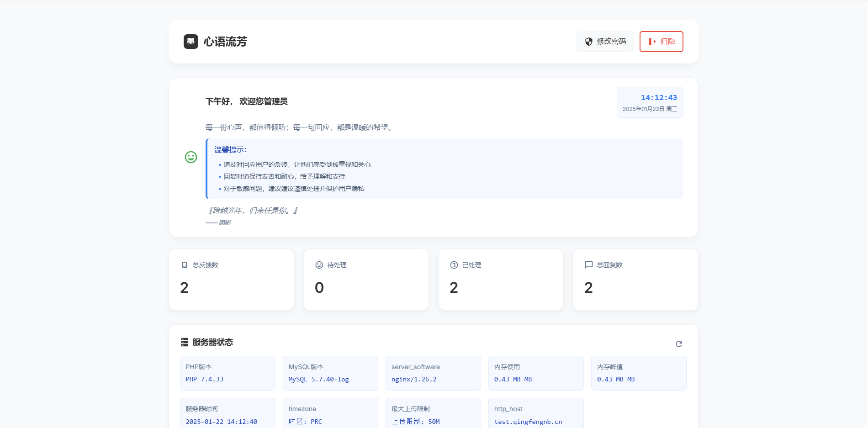Refresh the 服务器状态 panel

click(678, 344)
